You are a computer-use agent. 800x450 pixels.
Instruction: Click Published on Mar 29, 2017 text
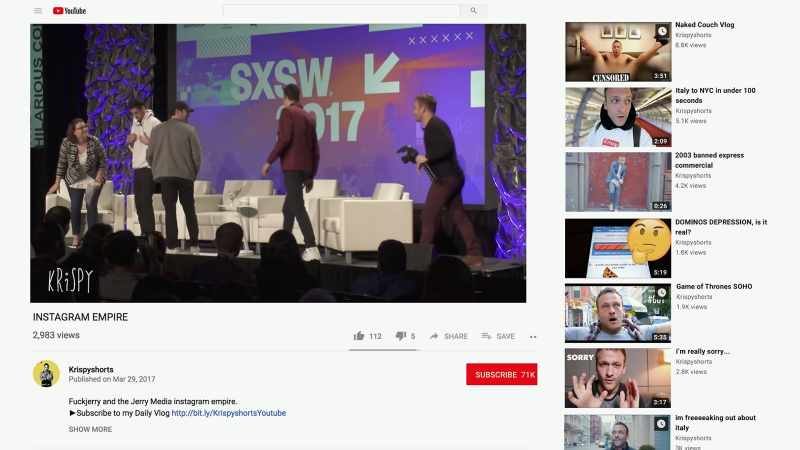click(x=112, y=380)
